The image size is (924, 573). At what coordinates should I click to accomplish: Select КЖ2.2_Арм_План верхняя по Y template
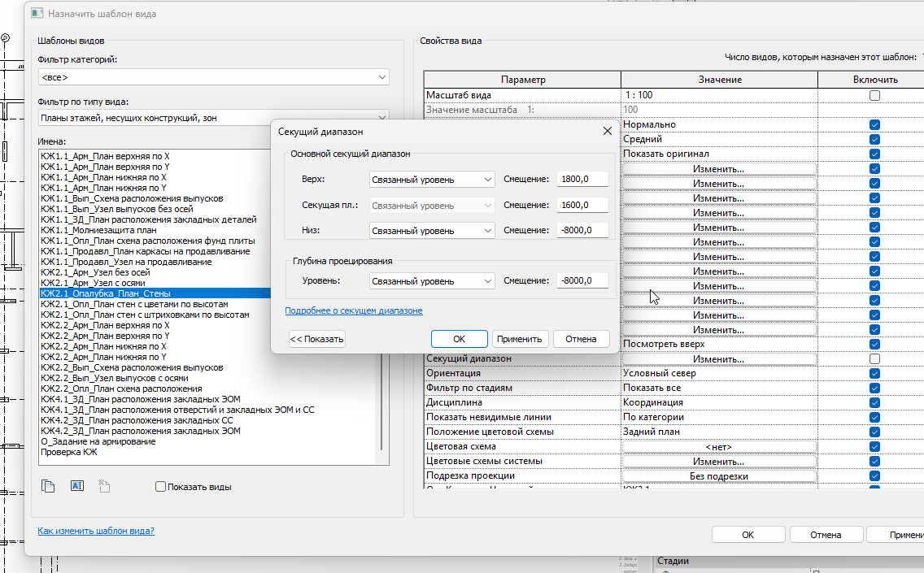point(105,336)
